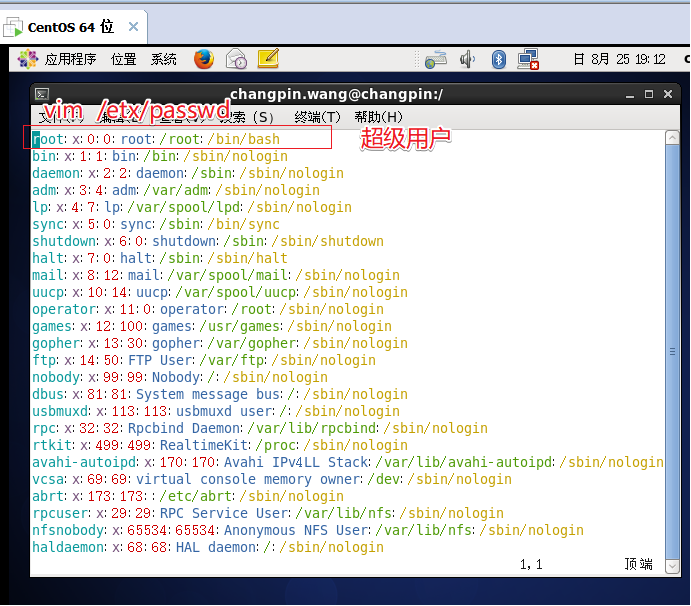
Task: Click the terminal title changpin.wang@changpin:/
Action: [337, 94]
